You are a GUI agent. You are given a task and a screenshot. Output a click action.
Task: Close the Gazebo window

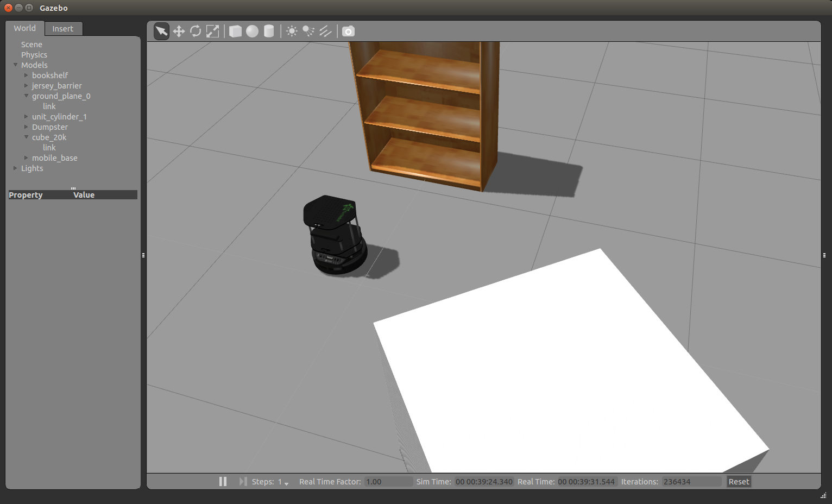click(9, 8)
